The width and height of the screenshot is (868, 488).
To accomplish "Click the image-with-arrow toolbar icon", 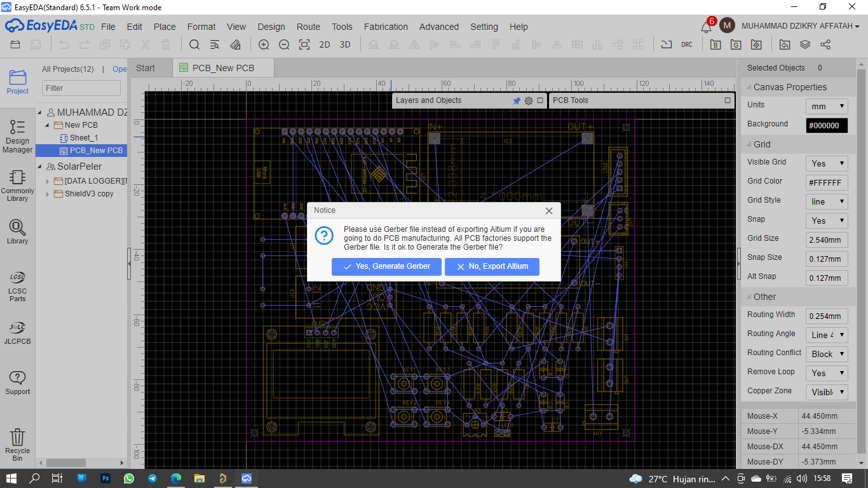I will click(785, 44).
